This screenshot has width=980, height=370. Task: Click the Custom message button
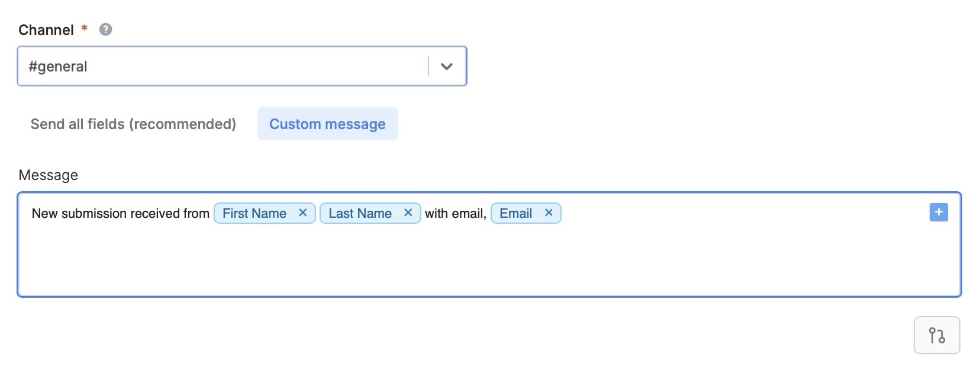point(327,124)
